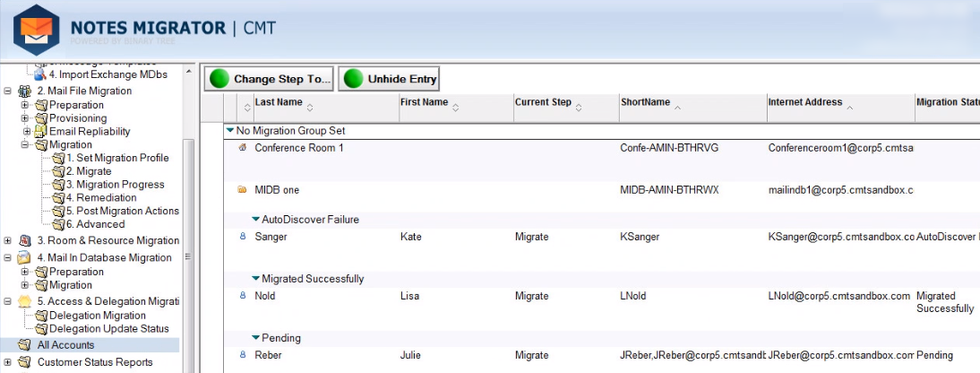Click green circle icon on Change Step To
Image resolution: width=980 pixels, height=373 pixels.
[220, 79]
